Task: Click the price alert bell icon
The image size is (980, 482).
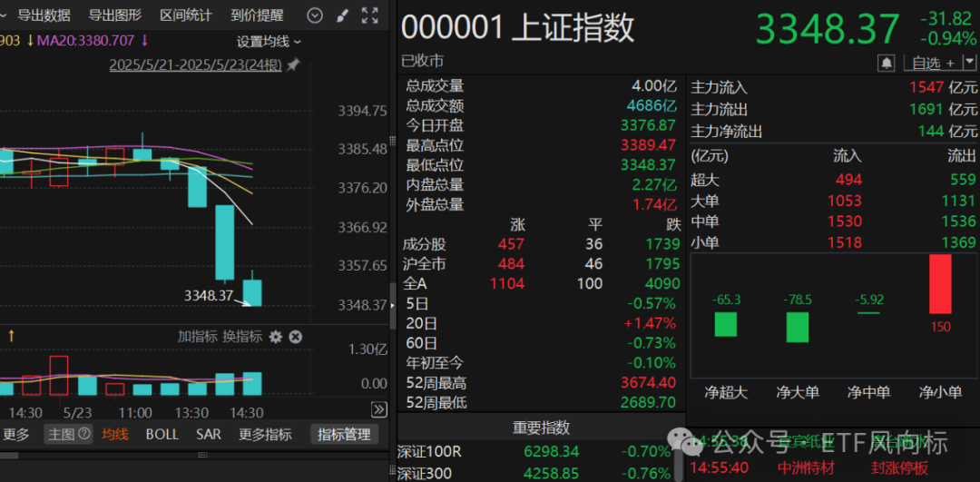Action: coord(887,63)
